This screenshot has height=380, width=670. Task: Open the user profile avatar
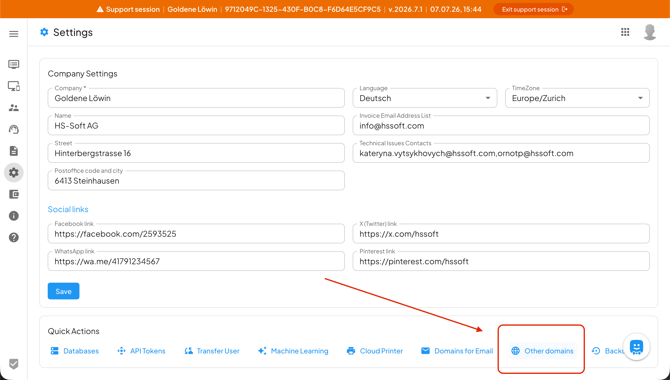(650, 32)
